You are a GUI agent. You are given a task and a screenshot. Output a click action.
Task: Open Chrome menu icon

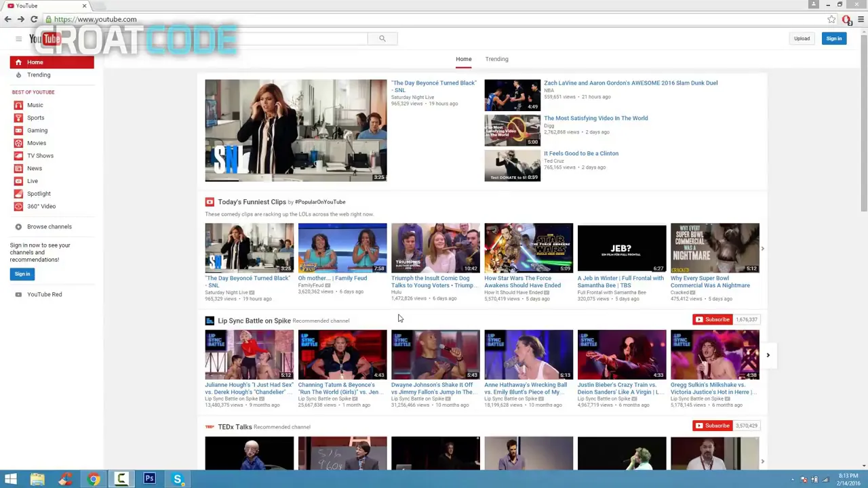[861, 20]
